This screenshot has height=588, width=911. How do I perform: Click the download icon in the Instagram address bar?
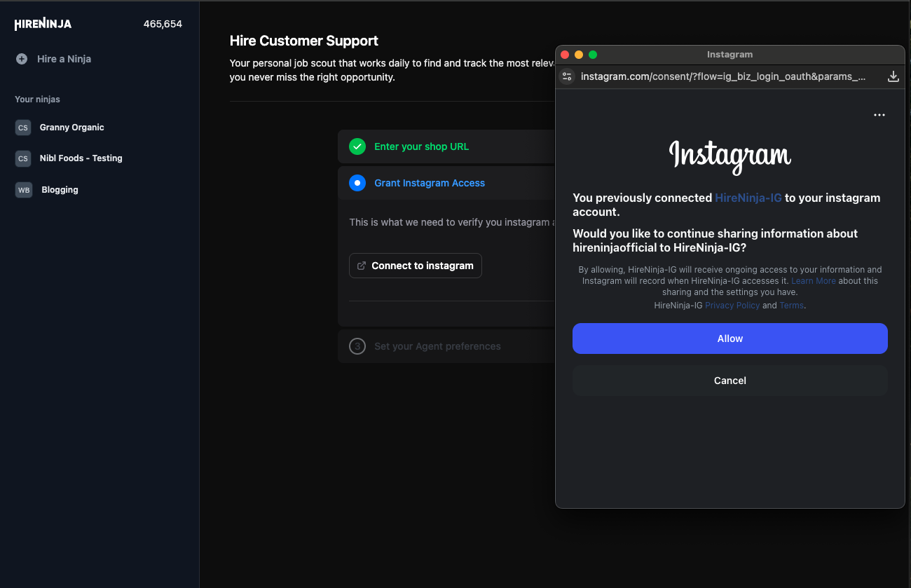pyautogui.click(x=893, y=76)
